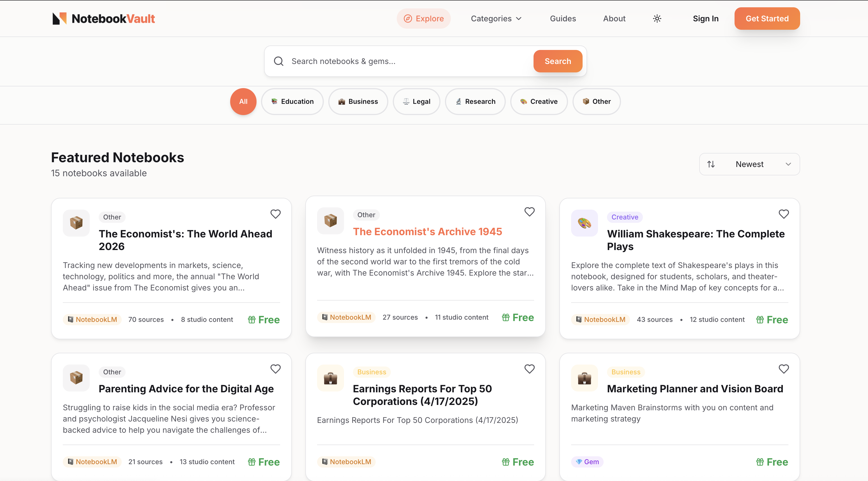
Task: Click the '43 sources' text
Action: pyautogui.click(x=654, y=319)
